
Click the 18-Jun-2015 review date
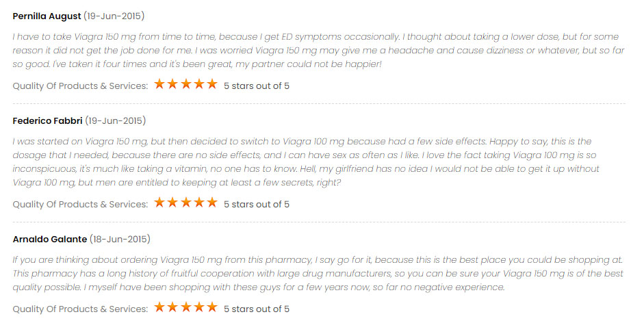(120, 239)
